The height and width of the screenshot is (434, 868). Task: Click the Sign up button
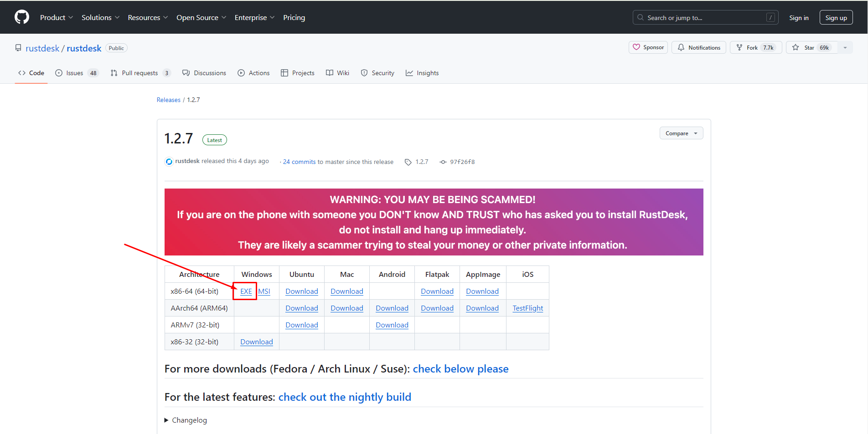click(836, 17)
